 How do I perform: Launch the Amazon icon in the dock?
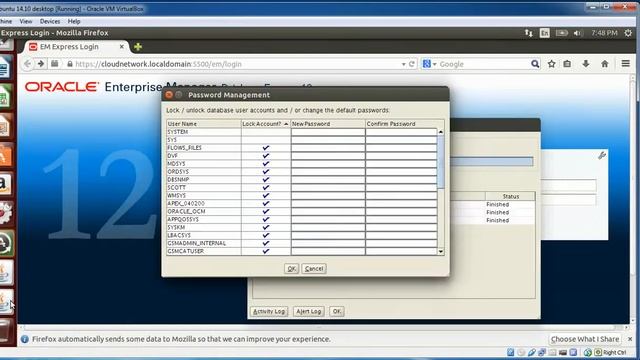pyautogui.click(x=6, y=184)
